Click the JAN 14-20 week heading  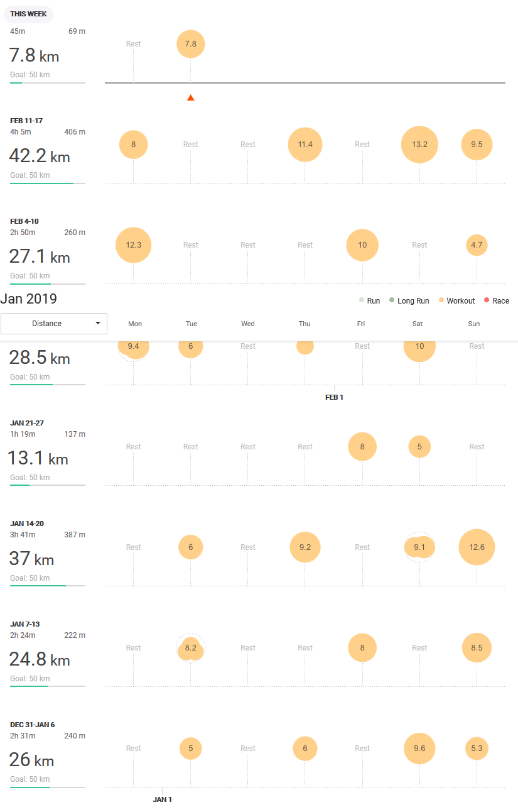pos(27,524)
